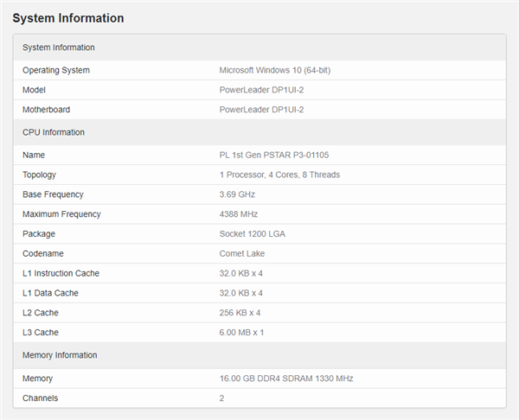
Task: Click the Operating System row label
Action: tap(56, 70)
